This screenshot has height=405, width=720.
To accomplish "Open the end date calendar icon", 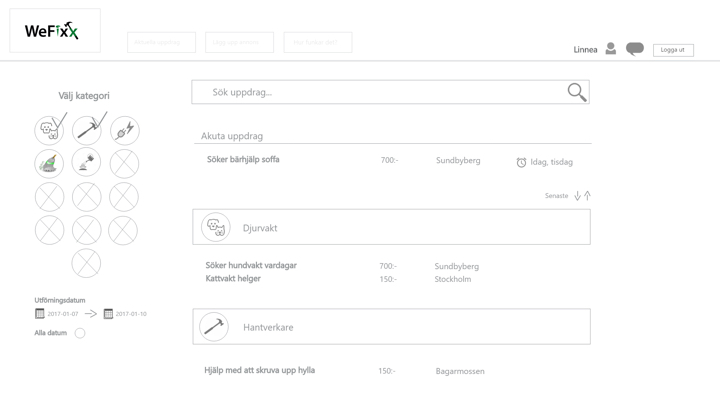I will (108, 314).
